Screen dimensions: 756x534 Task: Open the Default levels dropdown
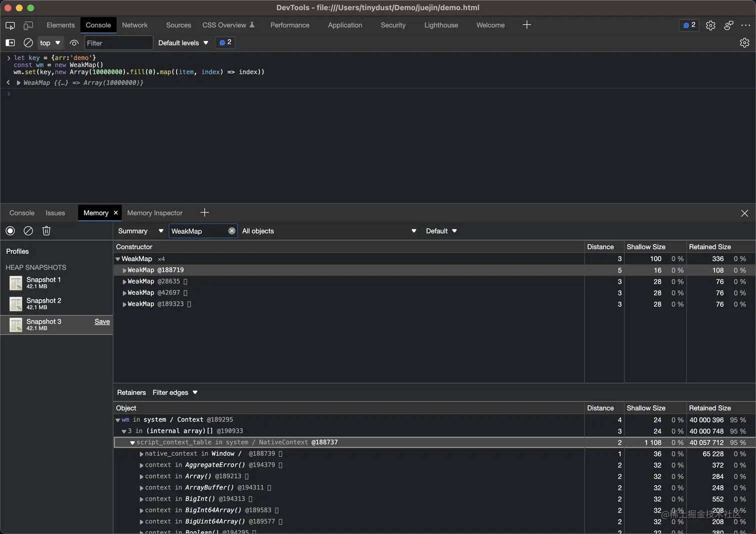tap(183, 43)
